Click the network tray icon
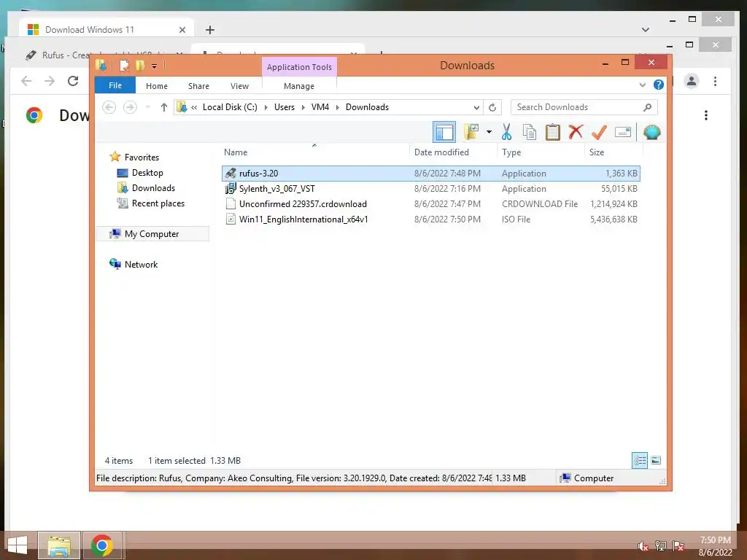The width and height of the screenshot is (747, 560). (660, 545)
